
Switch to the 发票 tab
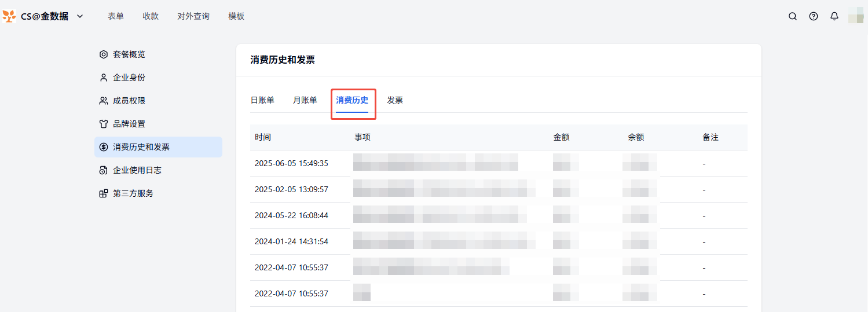[395, 100]
